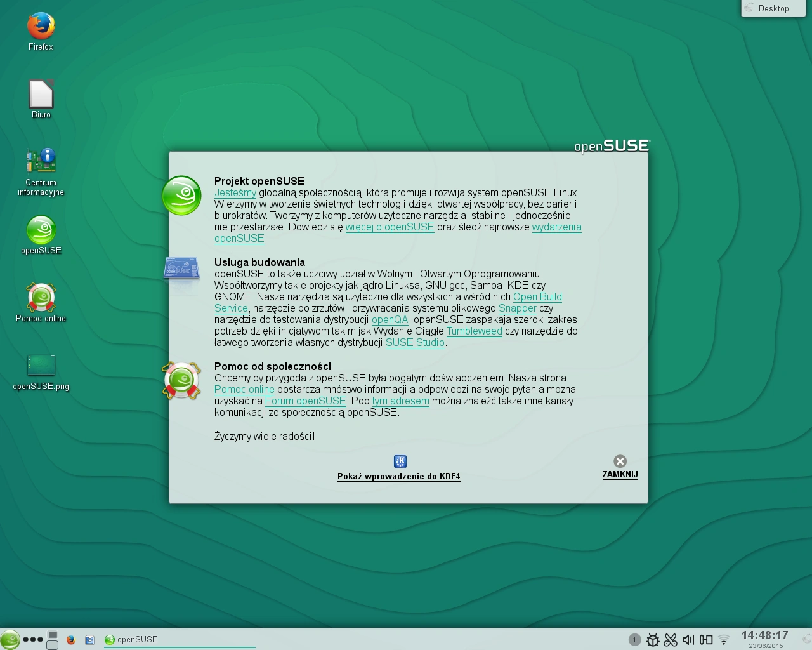Open the Klipper clipboard scissors icon
This screenshot has height=650, width=812.
pyautogui.click(x=671, y=640)
